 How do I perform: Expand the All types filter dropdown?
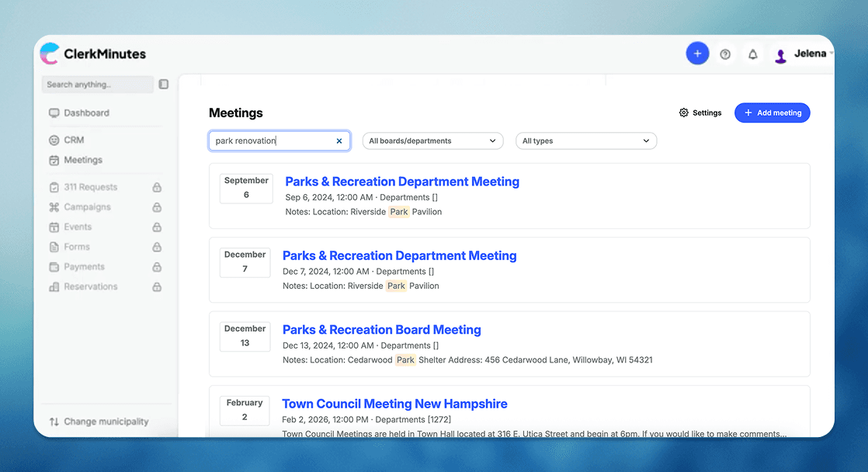586,141
